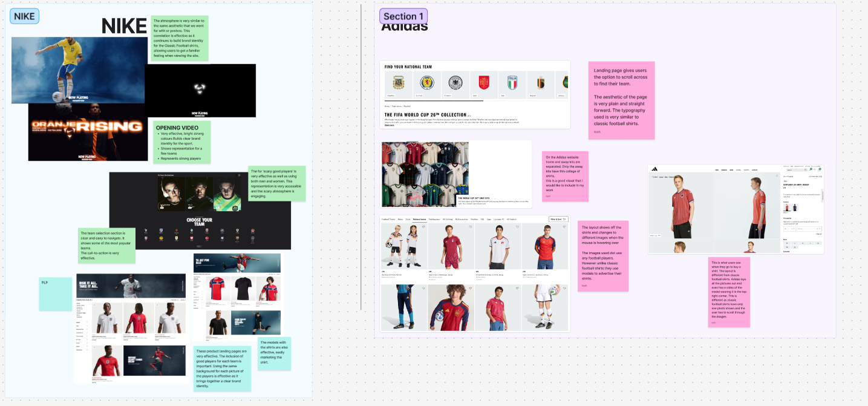Select the Adidas product grid screenshot

point(475,273)
